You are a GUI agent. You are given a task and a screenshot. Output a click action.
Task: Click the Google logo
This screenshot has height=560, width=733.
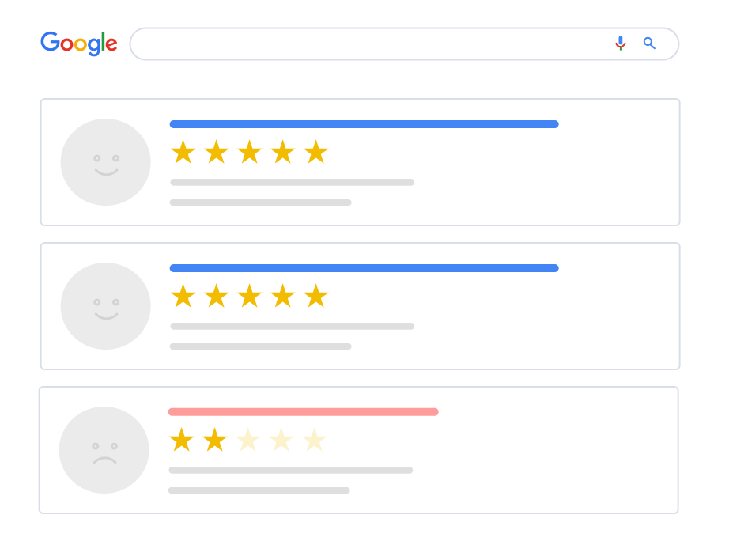click(79, 44)
